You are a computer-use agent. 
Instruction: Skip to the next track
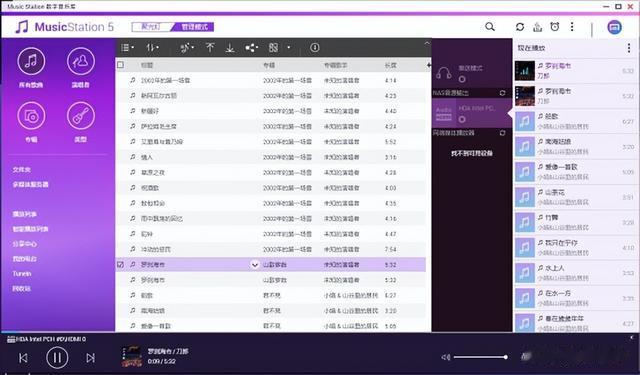[91, 358]
